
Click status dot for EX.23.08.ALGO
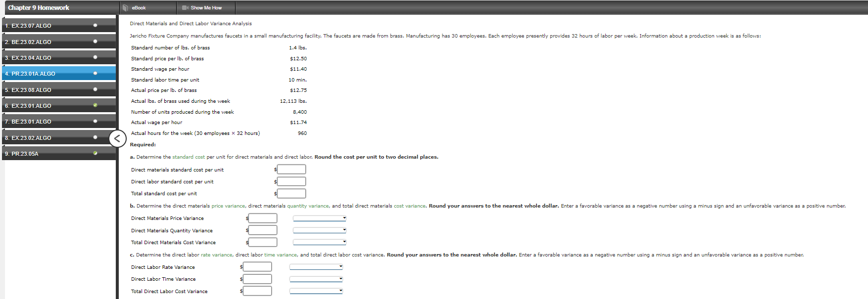pyautogui.click(x=95, y=89)
